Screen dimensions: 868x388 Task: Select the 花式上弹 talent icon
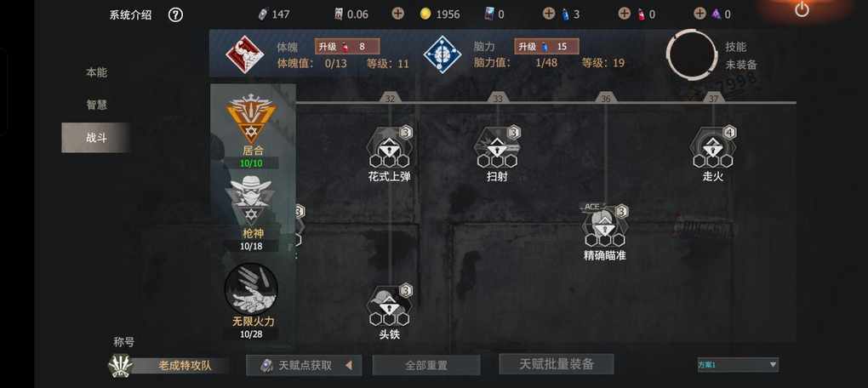(390, 148)
